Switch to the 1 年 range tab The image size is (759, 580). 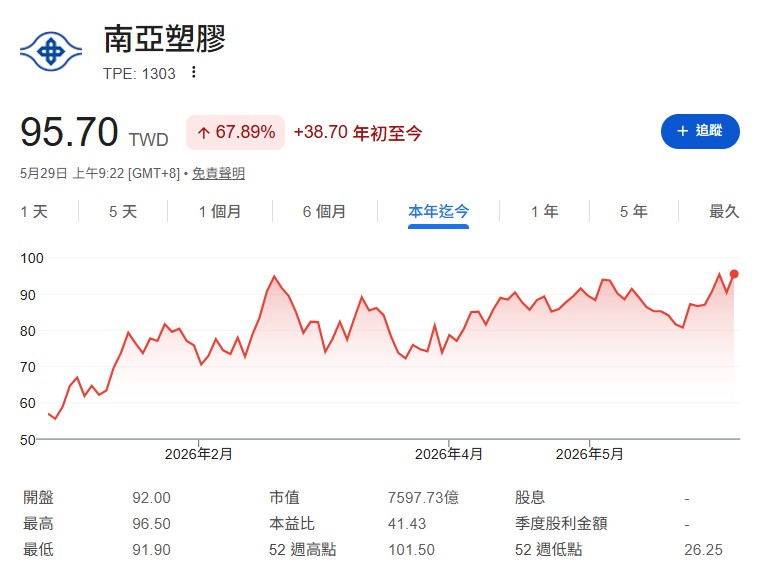(x=545, y=212)
